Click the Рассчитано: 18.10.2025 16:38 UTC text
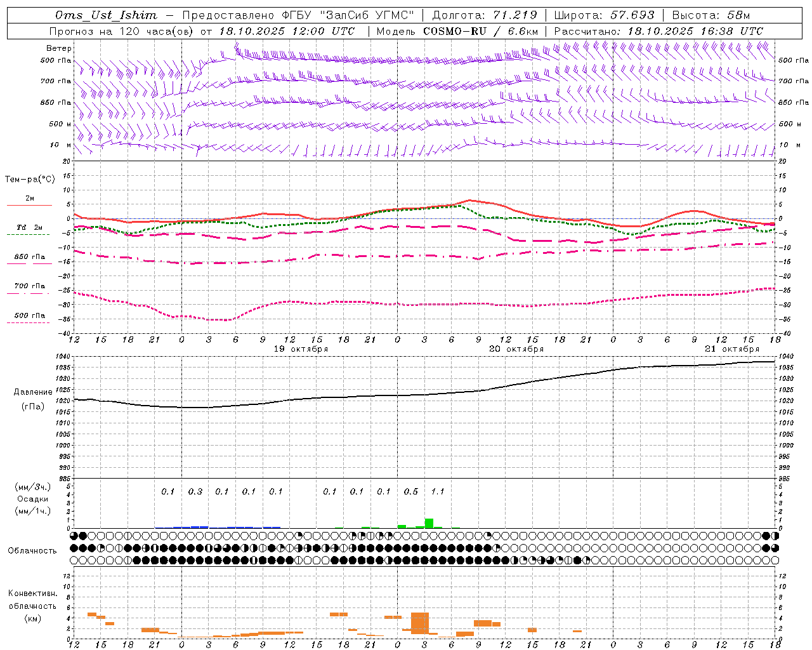Screen dimensions: 812x650 [x=658, y=31]
